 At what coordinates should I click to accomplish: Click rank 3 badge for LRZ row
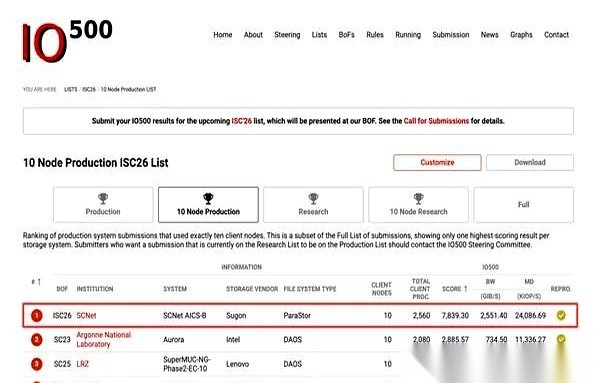(x=37, y=364)
